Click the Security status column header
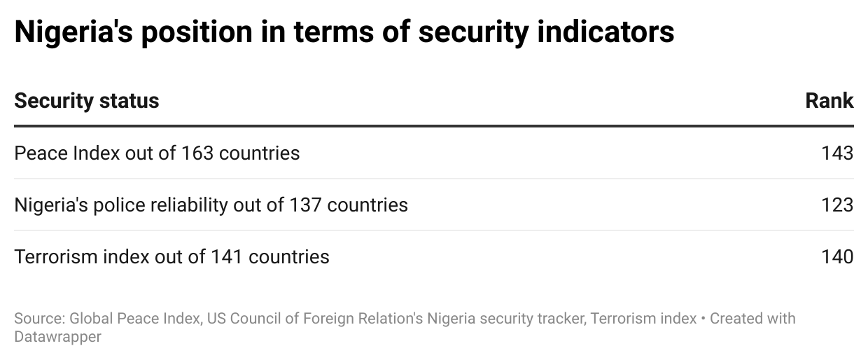The width and height of the screenshot is (868, 360). tap(87, 101)
